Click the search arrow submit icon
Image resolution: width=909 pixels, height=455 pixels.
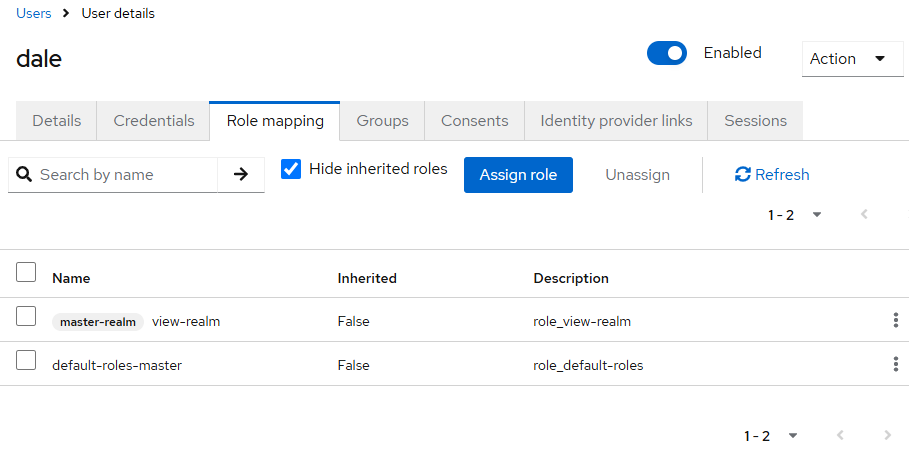click(x=240, y=174)
